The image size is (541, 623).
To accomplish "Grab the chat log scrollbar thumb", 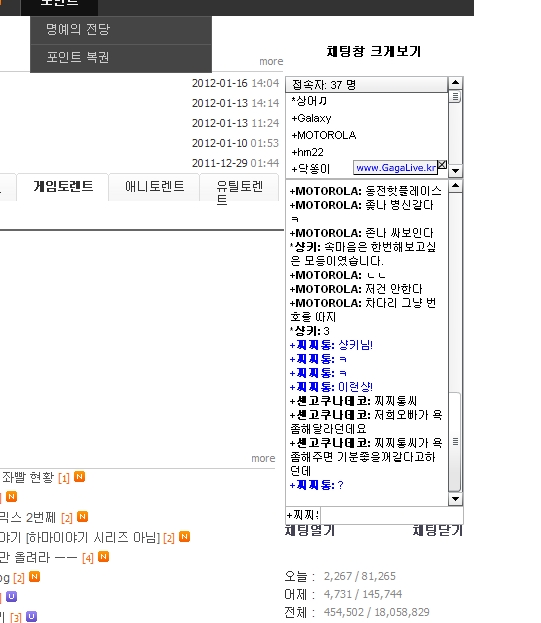I will point(455,442).
